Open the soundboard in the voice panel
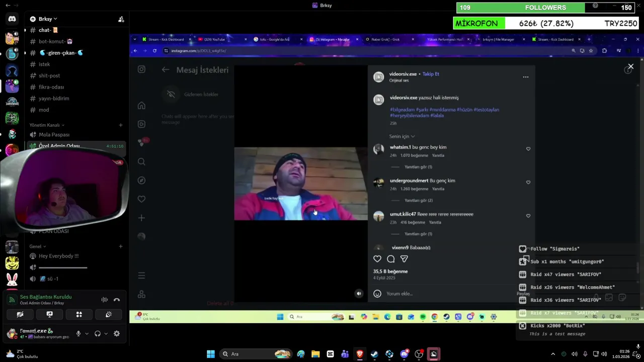This screenshot has width=644, height=362. point(108,314)
